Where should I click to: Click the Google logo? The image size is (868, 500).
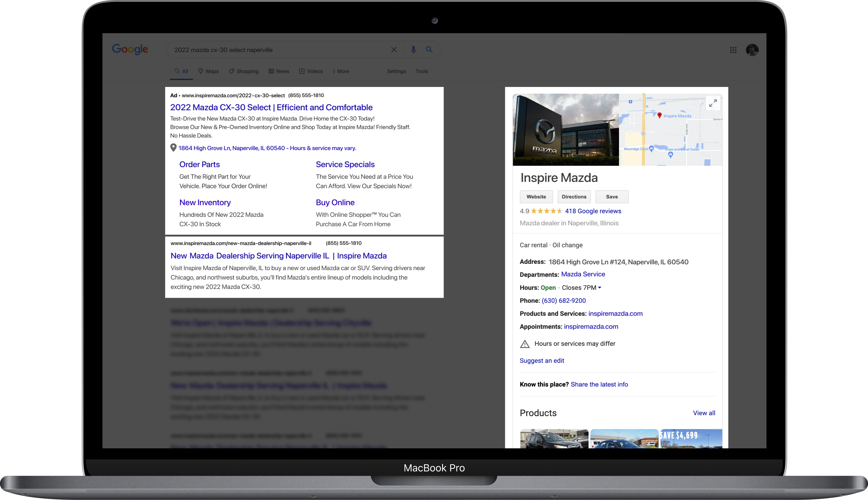click(130, 49)
